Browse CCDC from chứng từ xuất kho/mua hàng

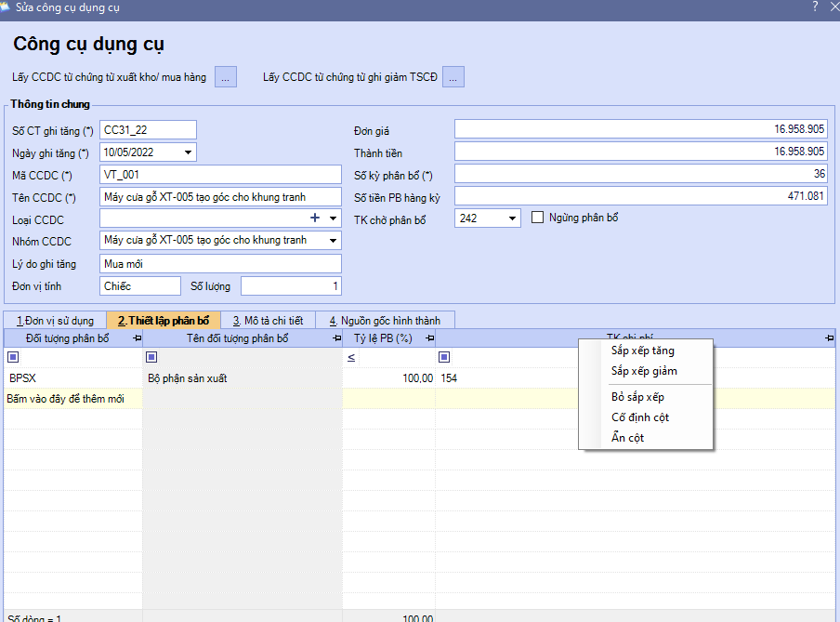(226, 77)
